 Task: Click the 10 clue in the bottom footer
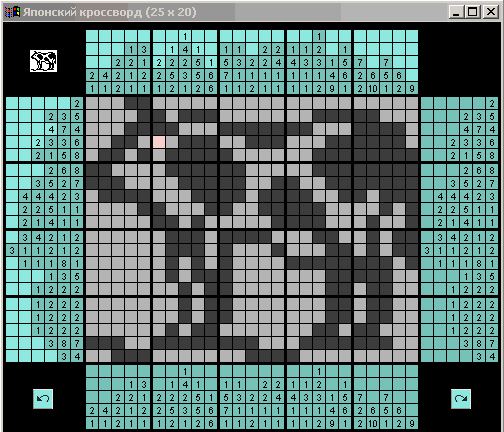(x=373, y=423)
